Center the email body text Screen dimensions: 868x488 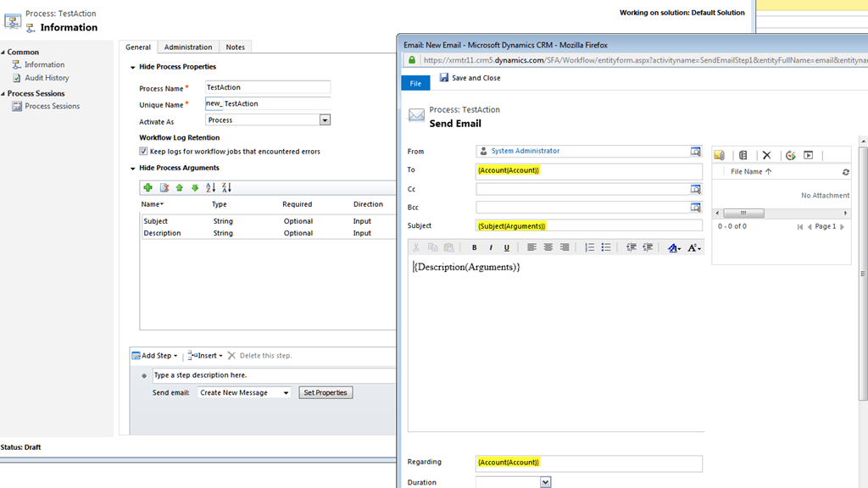[548, 247]
